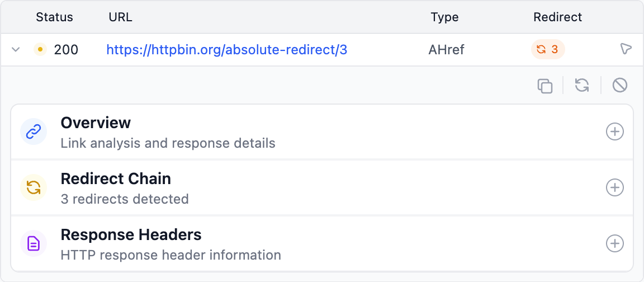Image resolution: width=644 pixels, height=282 pixels.
Task: Click the copy icon in the details toolbar
Action: [545, 86]
